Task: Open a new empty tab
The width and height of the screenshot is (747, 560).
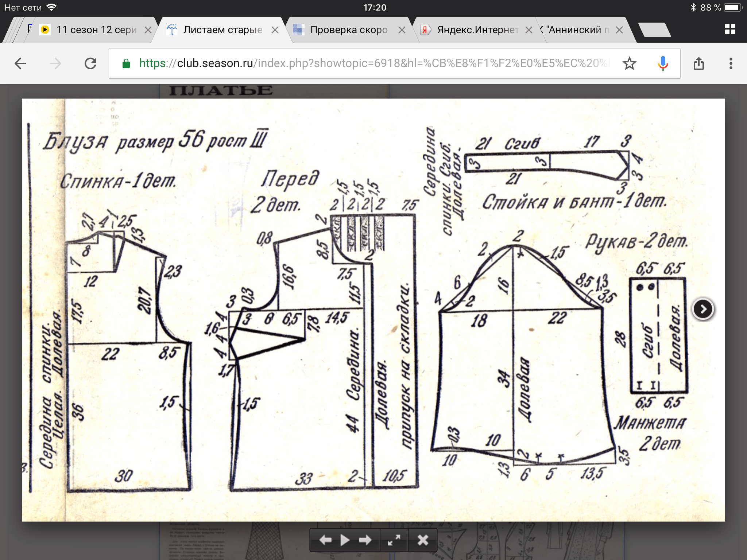Action: [655, 30]
